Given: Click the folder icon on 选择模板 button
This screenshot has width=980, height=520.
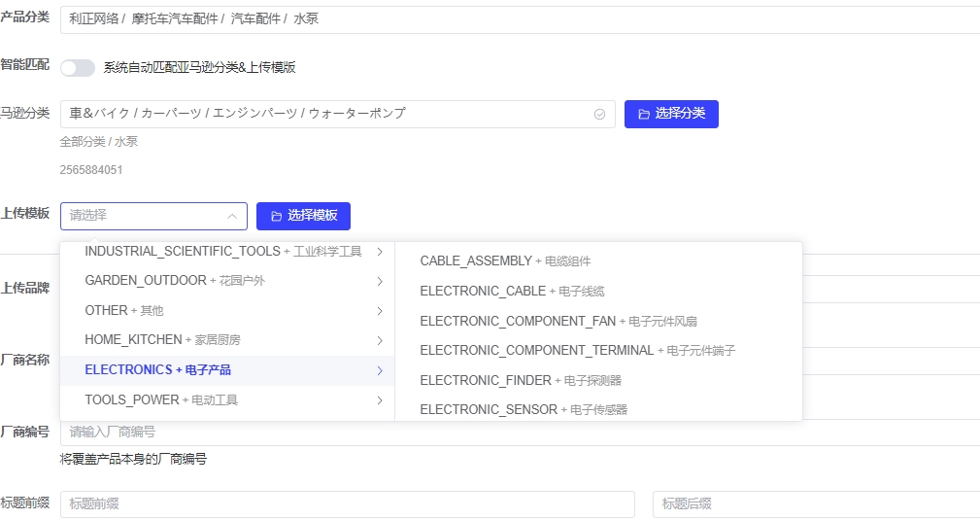Looking at the screenshot, I should click(x=276, y=216).
